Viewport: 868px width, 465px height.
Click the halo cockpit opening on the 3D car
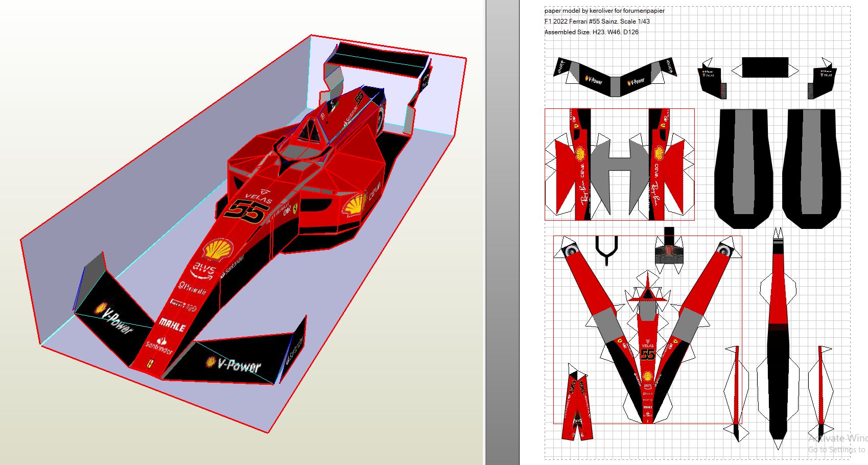tap(309, 132)
